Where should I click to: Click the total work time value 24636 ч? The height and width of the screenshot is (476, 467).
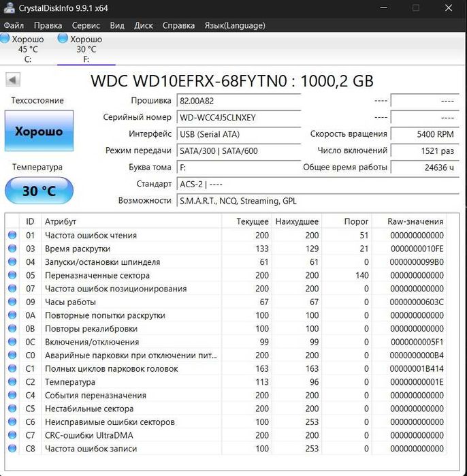(425, 168)
